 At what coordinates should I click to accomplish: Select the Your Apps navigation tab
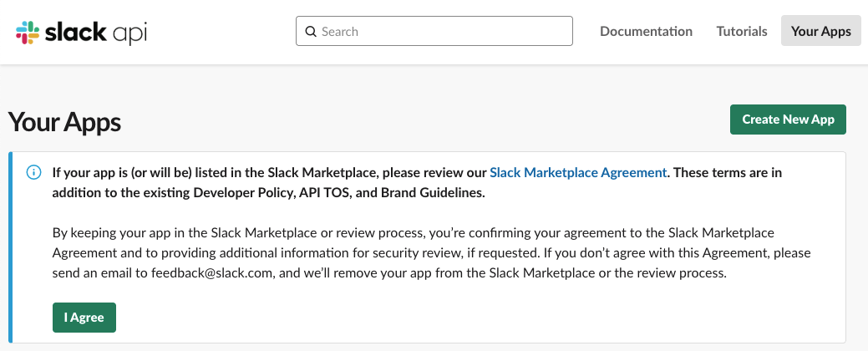pyautogui.click(x=821, y=31)
